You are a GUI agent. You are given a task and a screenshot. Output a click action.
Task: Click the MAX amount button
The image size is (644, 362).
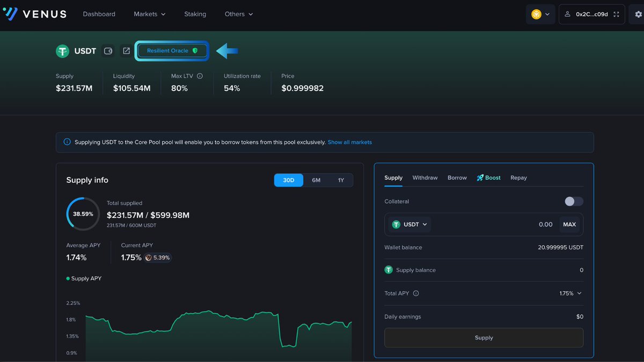(x=569, y=224)
